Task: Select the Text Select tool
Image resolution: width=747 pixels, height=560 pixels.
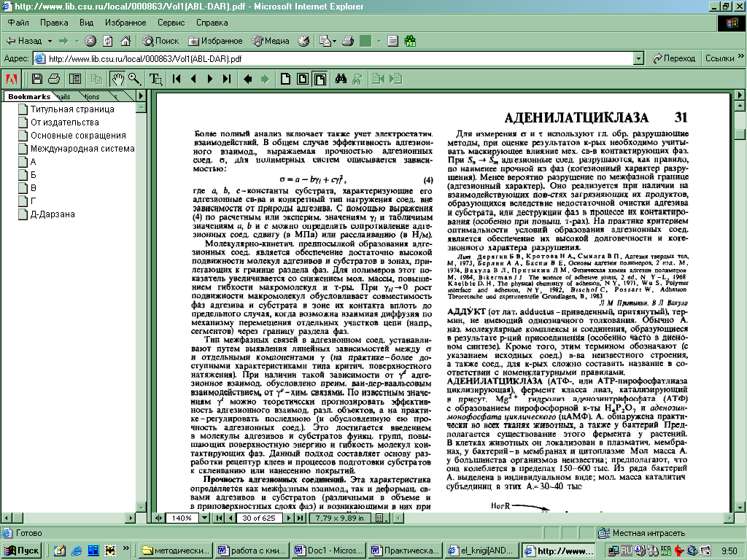Action: click(x=155, y=79)
